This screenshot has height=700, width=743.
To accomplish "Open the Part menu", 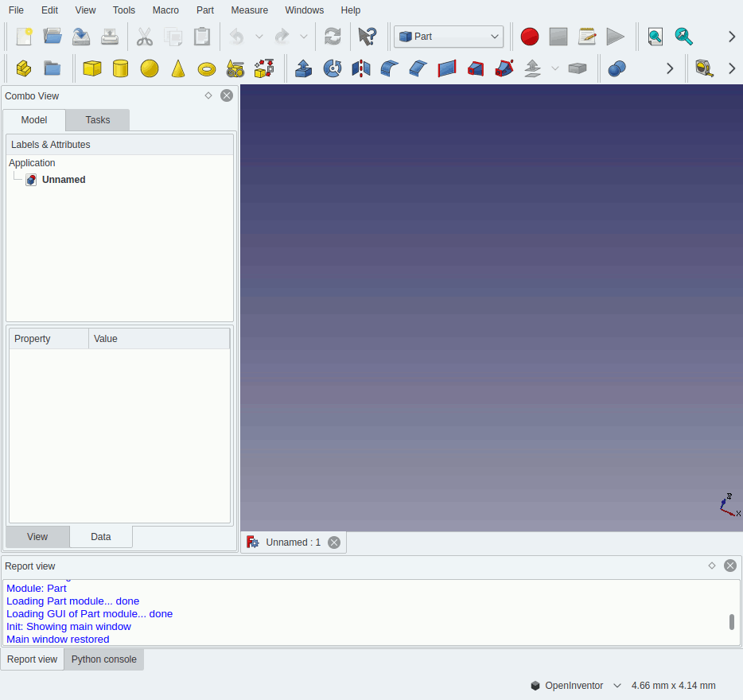I will pyautogui.click(x=204, y=10).
